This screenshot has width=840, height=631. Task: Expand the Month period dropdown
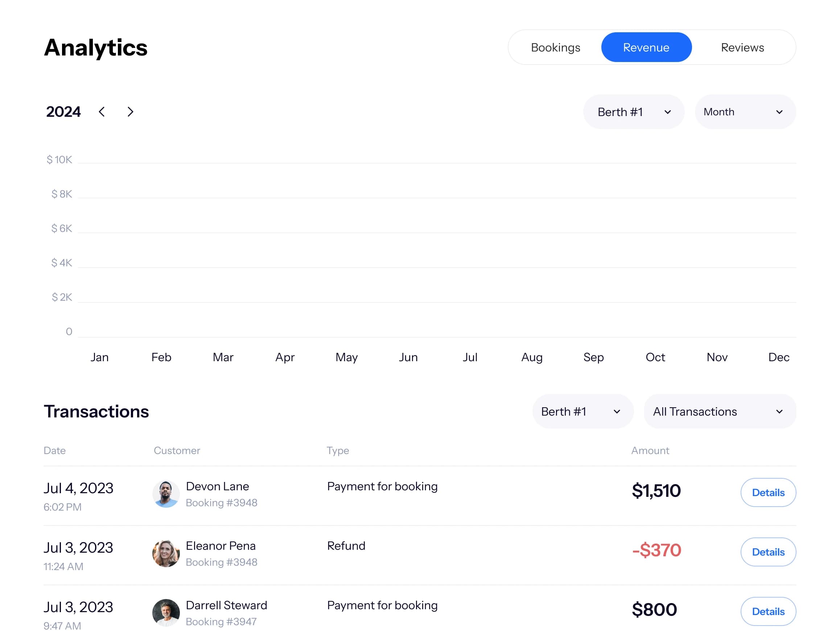(x=745, y=112)
